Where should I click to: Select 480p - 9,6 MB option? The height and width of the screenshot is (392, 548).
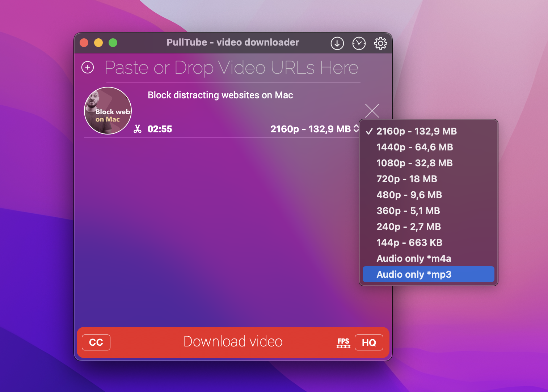(x=429, y=195)
